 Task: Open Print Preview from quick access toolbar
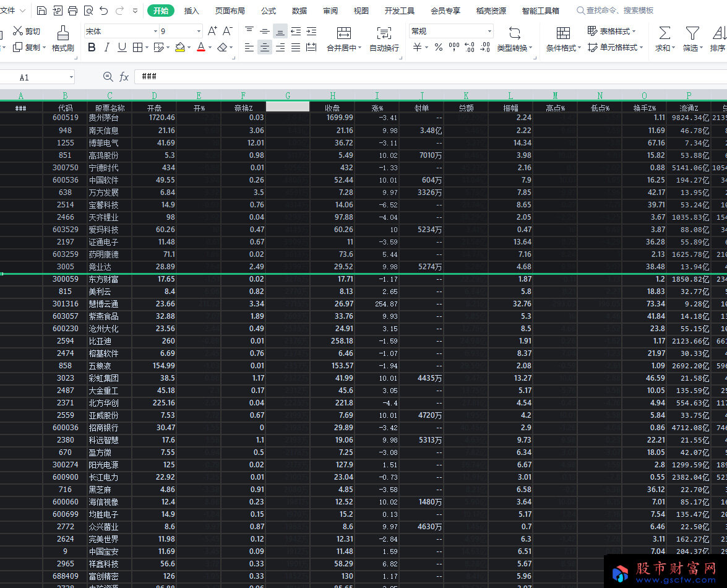88,10
